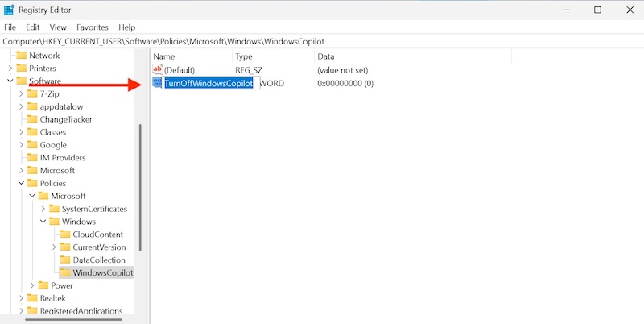Click the TurnOffWindowsCopilot DWORD value icon
Image resolution: width=644 pixels, height=324 pixels.
tap(156, 83)
